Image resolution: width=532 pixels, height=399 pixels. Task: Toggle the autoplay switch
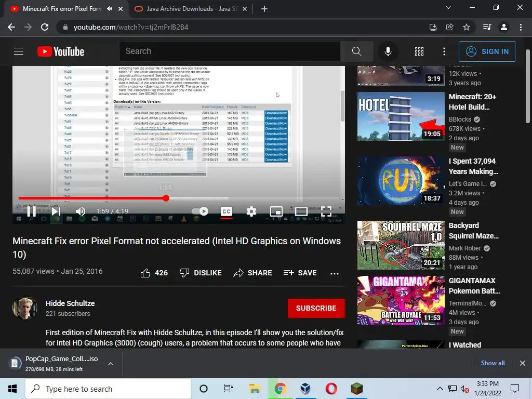(x=200, y=211)
